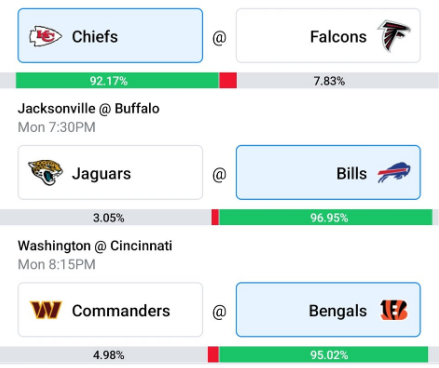Click the green 92.17% Chiefs pick bar
The width and height of the screenshot is (439, 368).
pyautogui.click(x=117, y=81)
